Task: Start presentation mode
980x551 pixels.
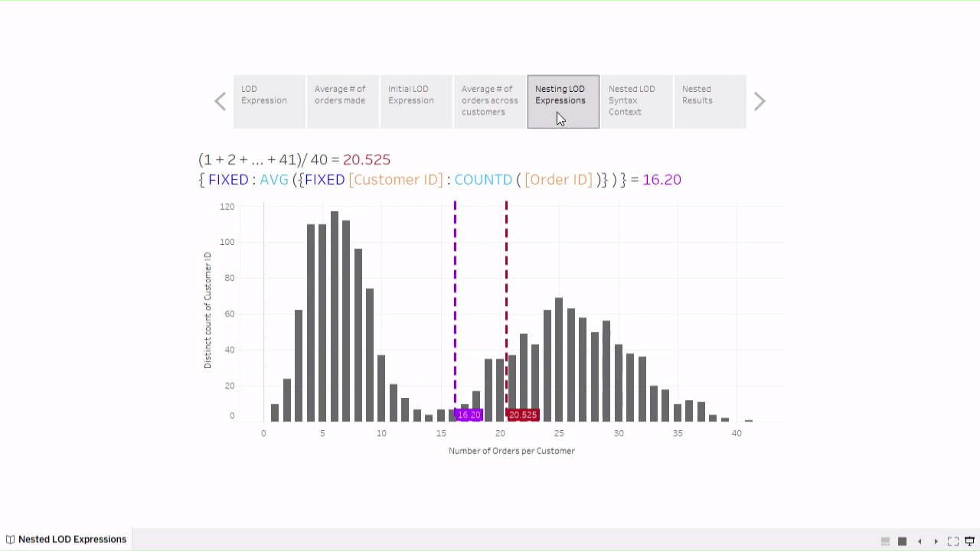Action: 969,541
